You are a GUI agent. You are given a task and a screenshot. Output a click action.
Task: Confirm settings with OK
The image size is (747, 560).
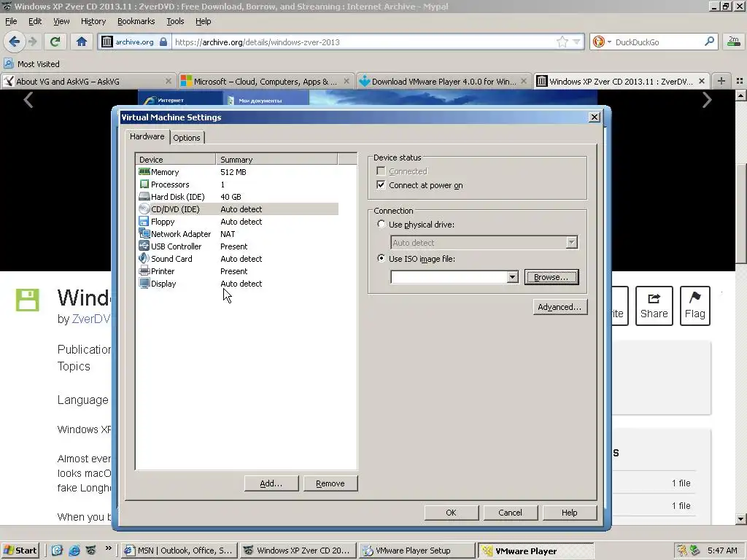click(451, 513)
